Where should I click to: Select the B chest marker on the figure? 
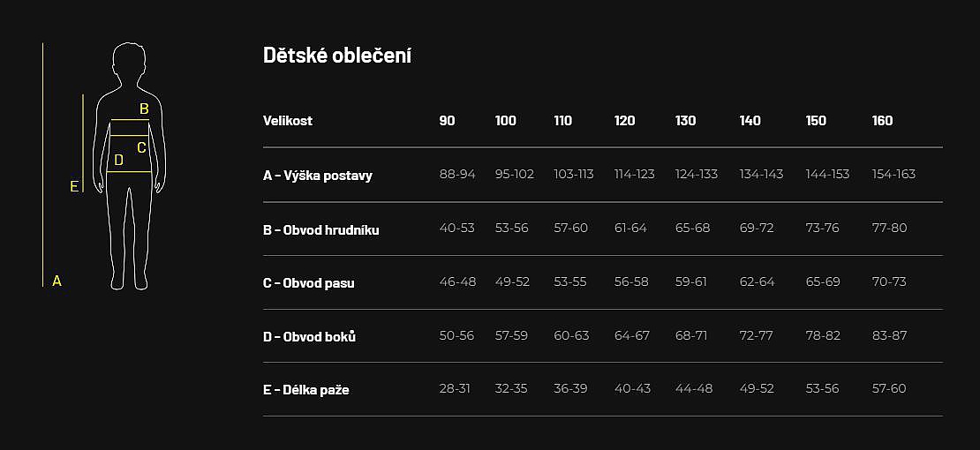coord(144,109)
